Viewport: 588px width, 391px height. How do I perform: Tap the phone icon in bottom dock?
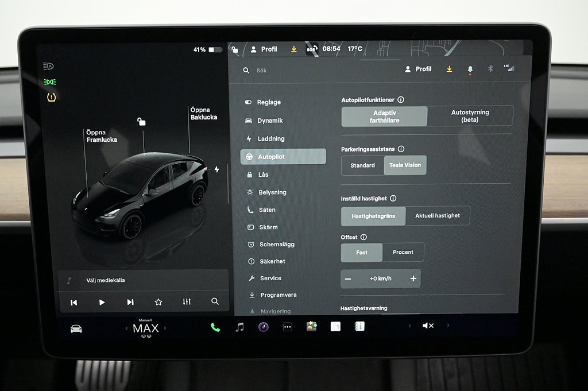click(215, 327)
